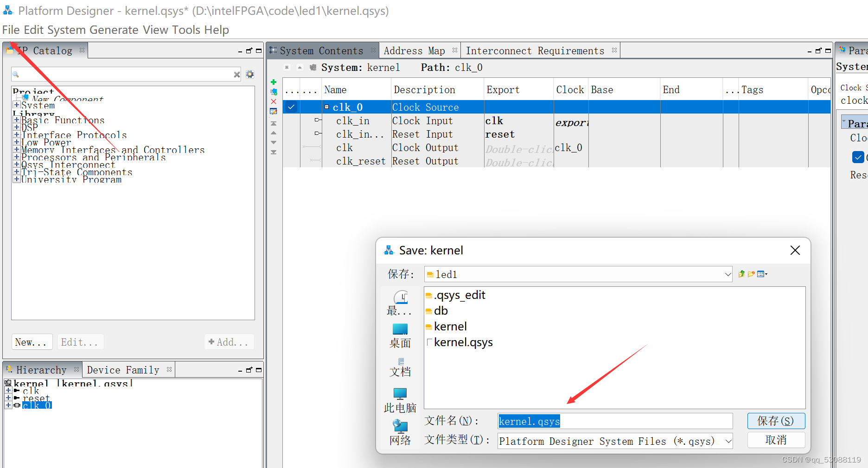
Task: Close the IP Catalog tab via its x
Action: [x=82, y=50]
